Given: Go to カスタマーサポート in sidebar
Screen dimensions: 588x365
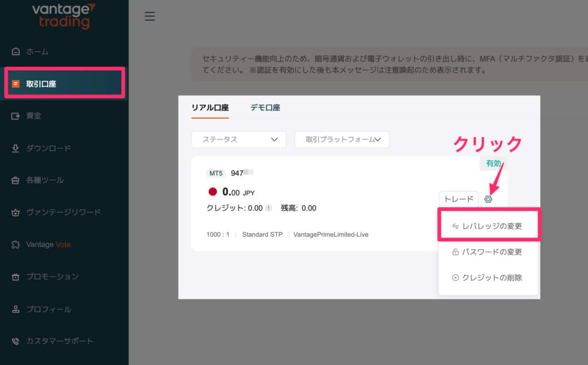Looking at the screenshot, I should point(59,341).
